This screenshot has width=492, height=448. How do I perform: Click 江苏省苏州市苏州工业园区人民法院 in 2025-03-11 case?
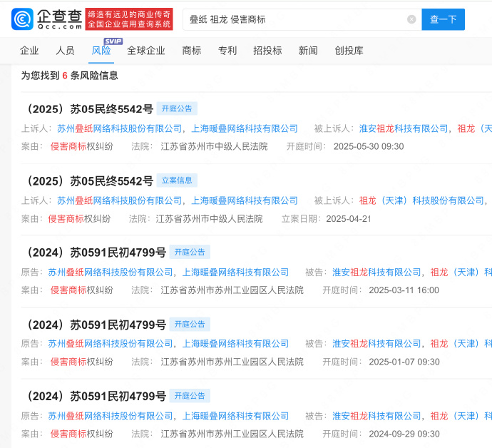(232, 290)
